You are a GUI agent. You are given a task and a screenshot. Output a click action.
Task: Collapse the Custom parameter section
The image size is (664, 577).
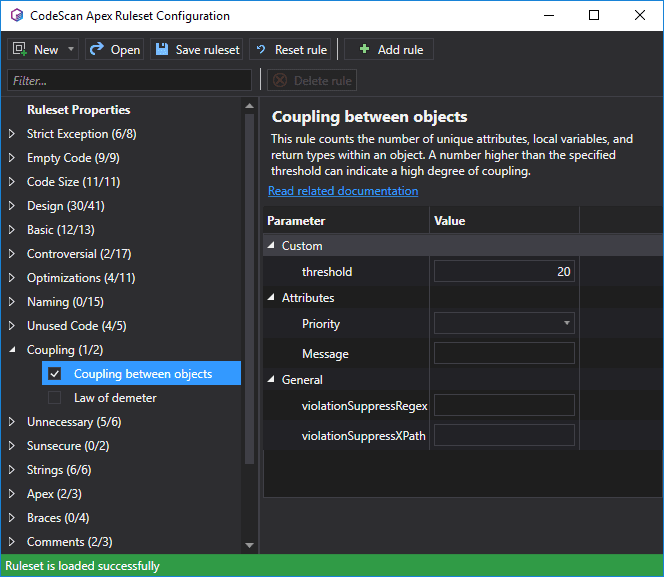(x=271, y=246)
